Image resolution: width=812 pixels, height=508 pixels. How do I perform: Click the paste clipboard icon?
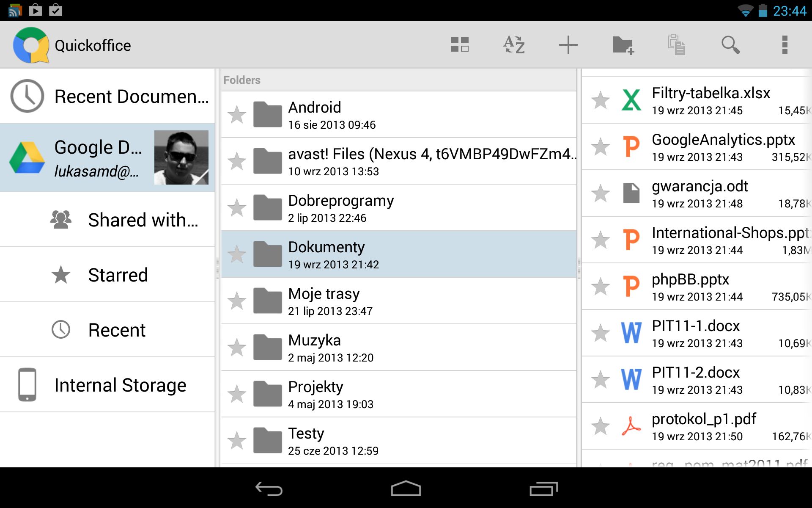click(677, 45)
